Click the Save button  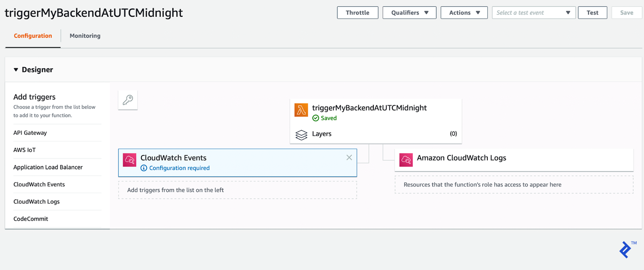(626, 13)
